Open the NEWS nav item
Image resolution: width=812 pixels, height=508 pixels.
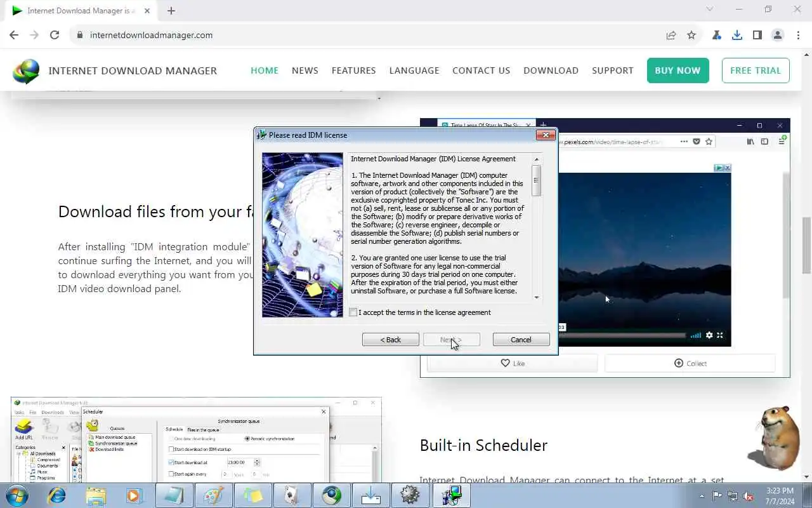[x=305, y=70]
